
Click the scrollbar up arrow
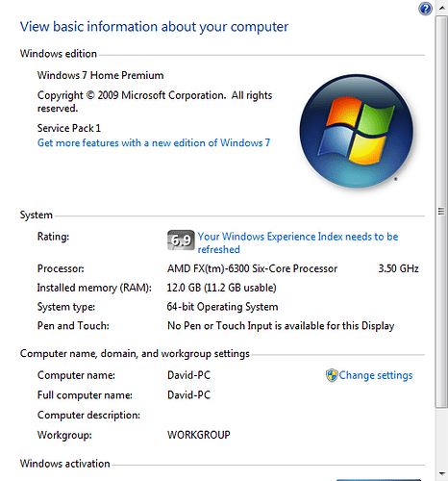point(441,8)
